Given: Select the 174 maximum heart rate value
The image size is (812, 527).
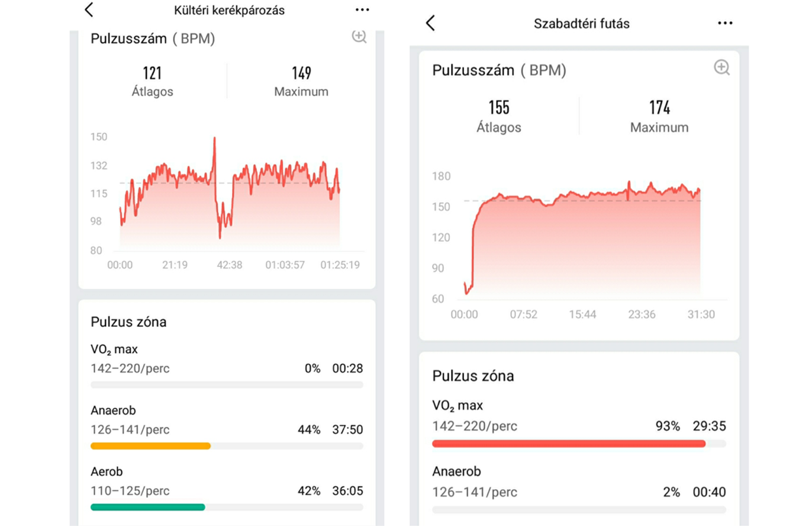Looking at the screenshot, I should point(659,108).
